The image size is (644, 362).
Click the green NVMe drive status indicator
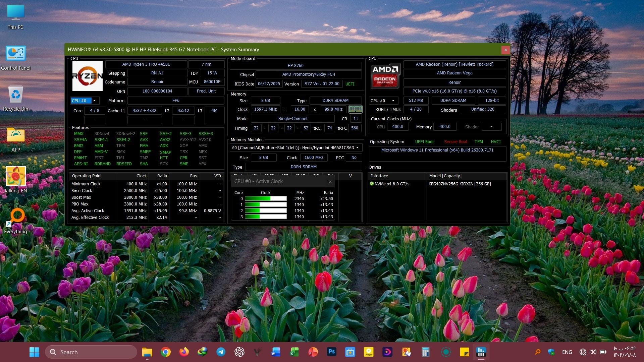pos(372,184)
